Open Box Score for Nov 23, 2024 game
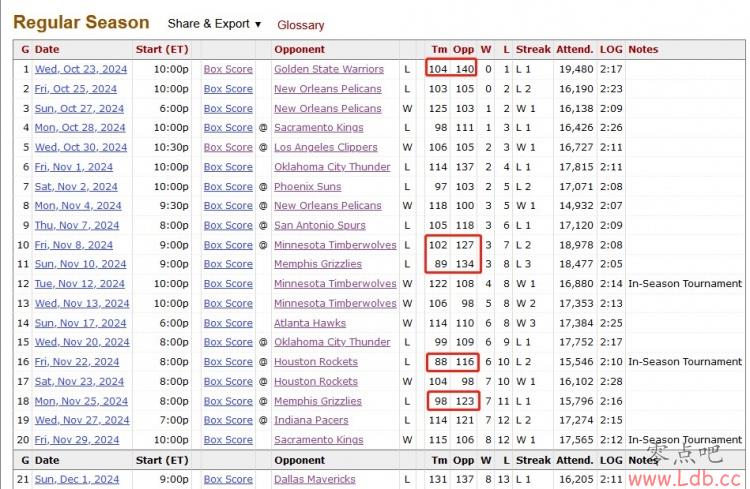 click(228, 381)
